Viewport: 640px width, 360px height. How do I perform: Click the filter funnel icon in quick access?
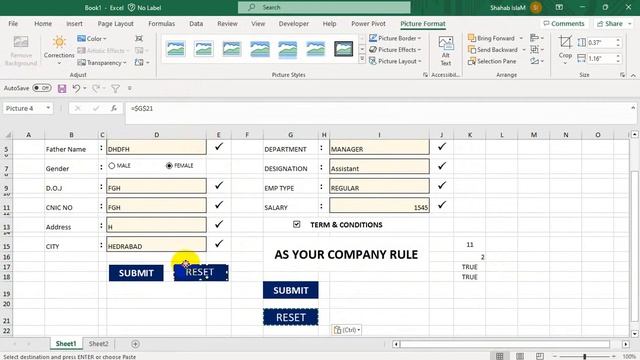[116, 88]
